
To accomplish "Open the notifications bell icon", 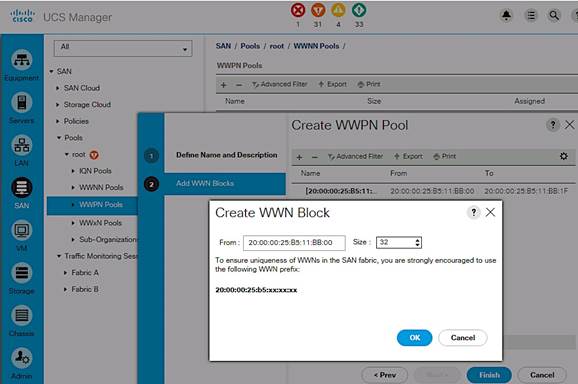I will [x=506, y=15].
